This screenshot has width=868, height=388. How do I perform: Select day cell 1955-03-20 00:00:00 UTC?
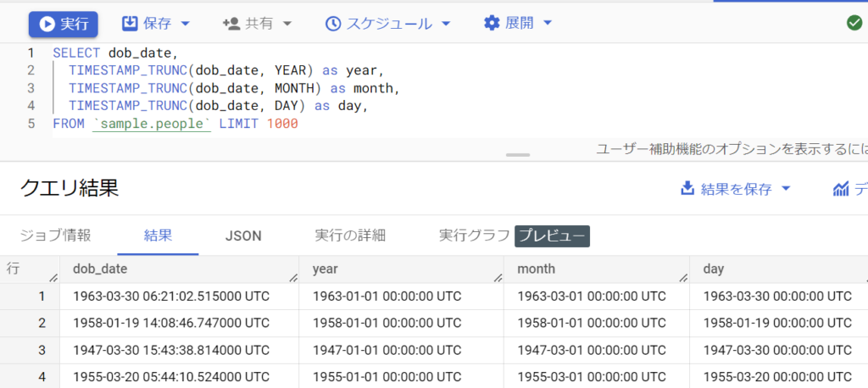click(777, 377)
